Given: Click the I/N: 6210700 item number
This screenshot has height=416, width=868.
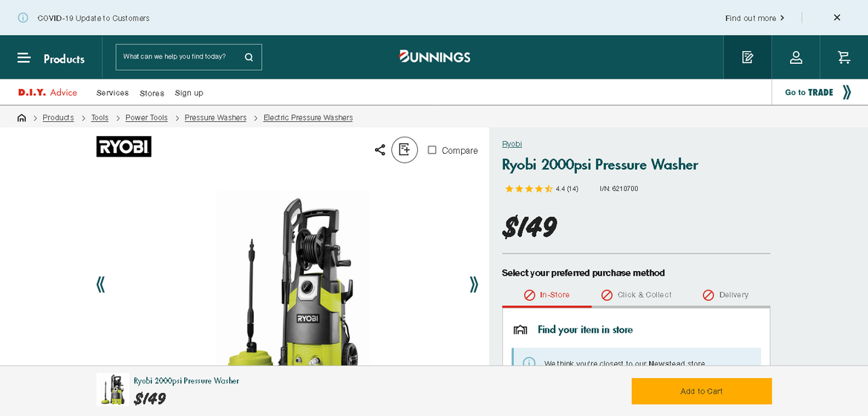Looking at the screenshot, I should [619, 189].
